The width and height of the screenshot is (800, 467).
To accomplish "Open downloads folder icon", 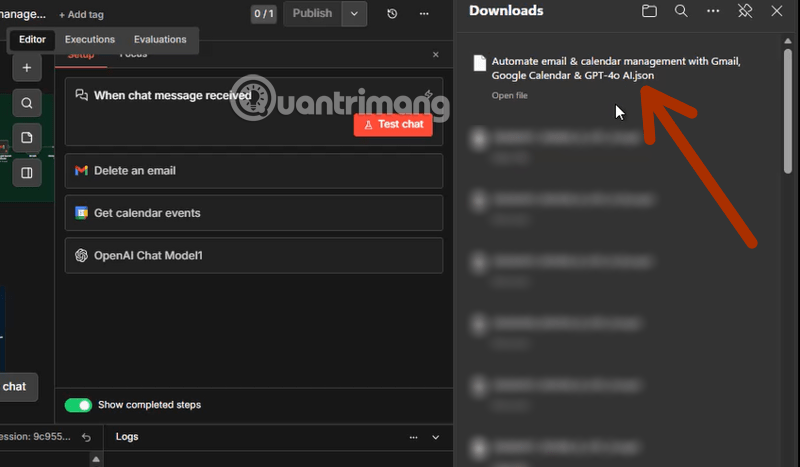I will click(649, 11).
